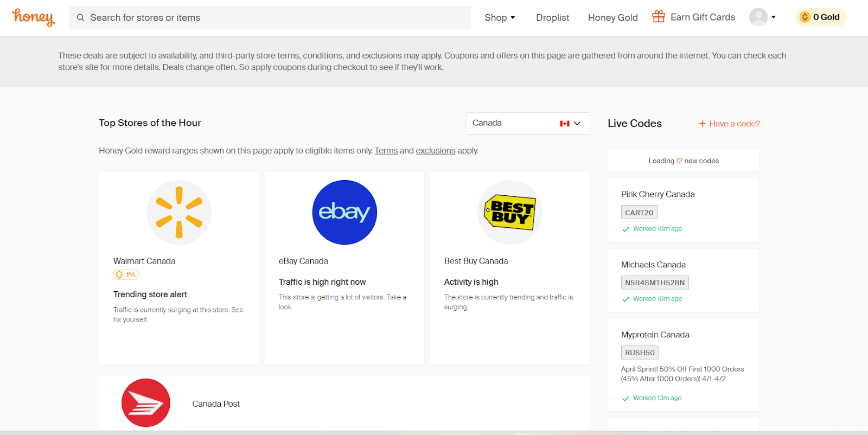
Task: Click the checkmark under N5R4SMTH52BN code
Action: click(x=626, y=299)
